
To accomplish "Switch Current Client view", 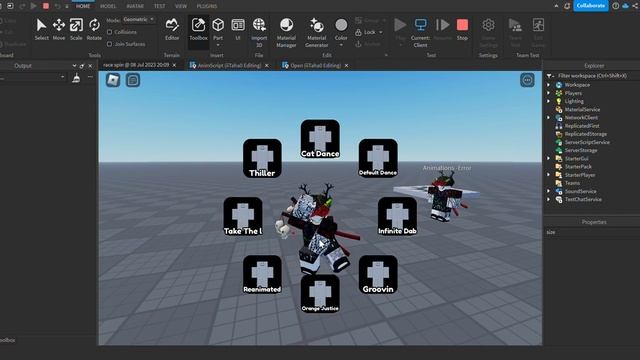I will point(420,32).
